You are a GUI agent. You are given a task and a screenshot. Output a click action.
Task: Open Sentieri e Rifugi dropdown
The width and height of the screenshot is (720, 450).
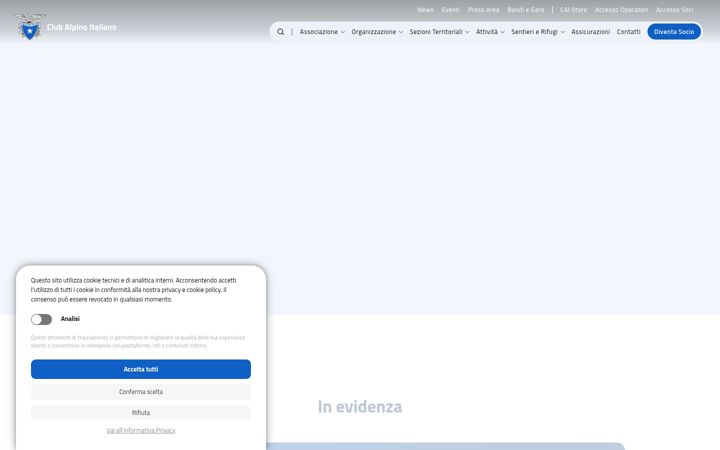point(538,32)
